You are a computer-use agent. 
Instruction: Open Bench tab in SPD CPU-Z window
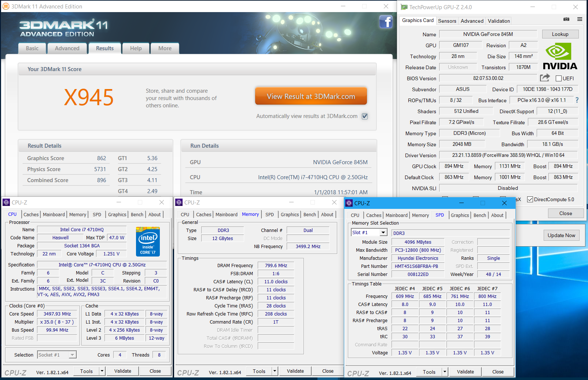pyautogui.click(x=479, y=215)
